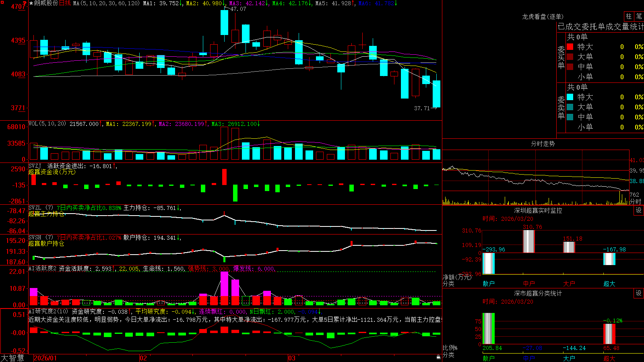Click the 超赢主力持仓 yellow label
The height and width of the screenshot is (362, 644).
click(46, 214)
